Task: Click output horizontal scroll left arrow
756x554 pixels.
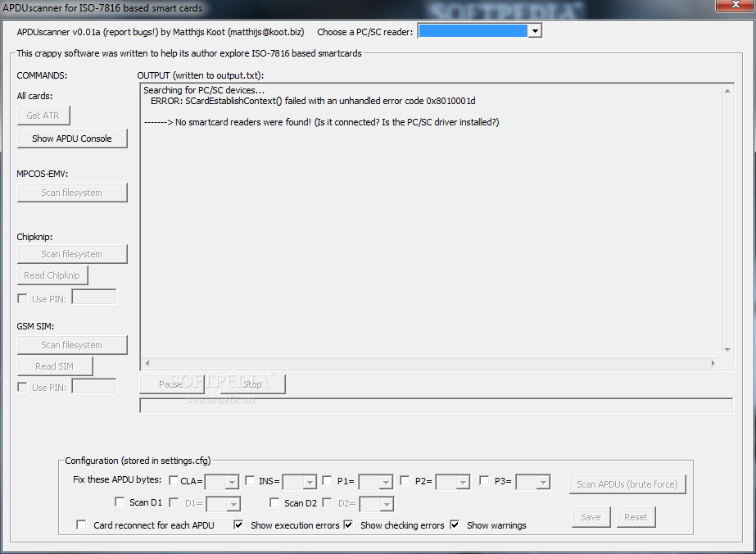Action: tap(147, 363)
